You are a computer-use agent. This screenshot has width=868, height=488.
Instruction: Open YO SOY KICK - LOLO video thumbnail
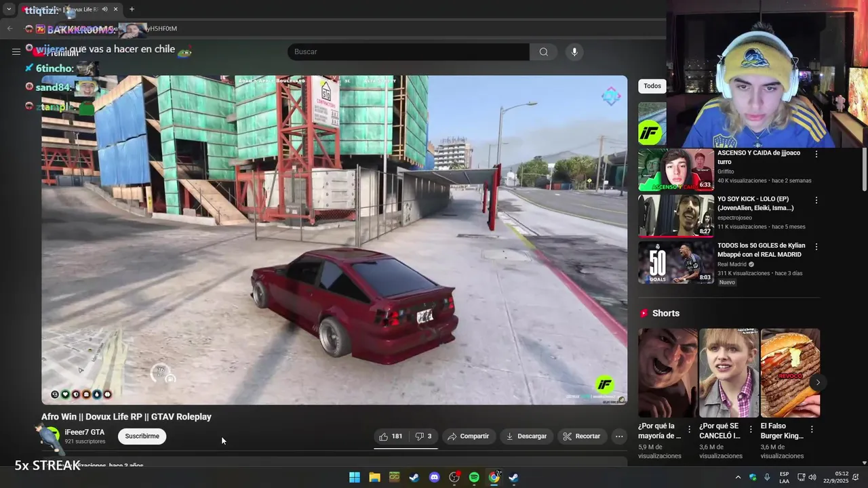click(x=675, y=216)
